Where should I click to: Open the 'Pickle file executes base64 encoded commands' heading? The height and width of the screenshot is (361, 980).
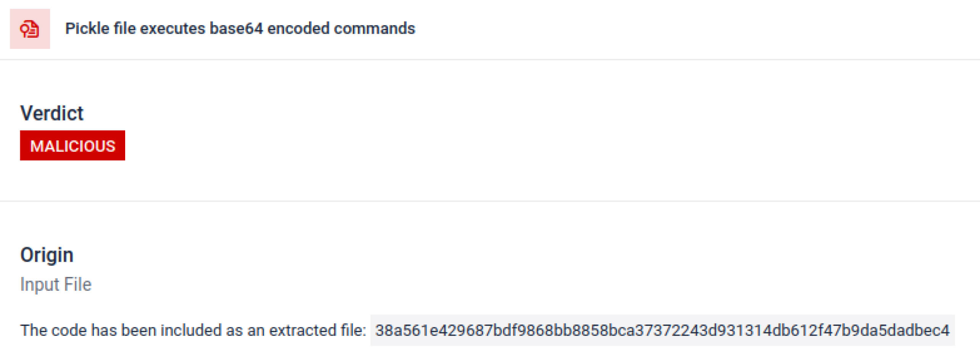coord(240,28)
